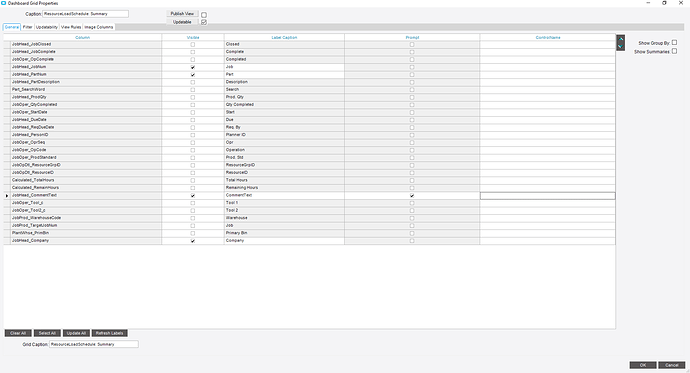
Task: Click the move-up arrow beside the grid
Action: 620,39
